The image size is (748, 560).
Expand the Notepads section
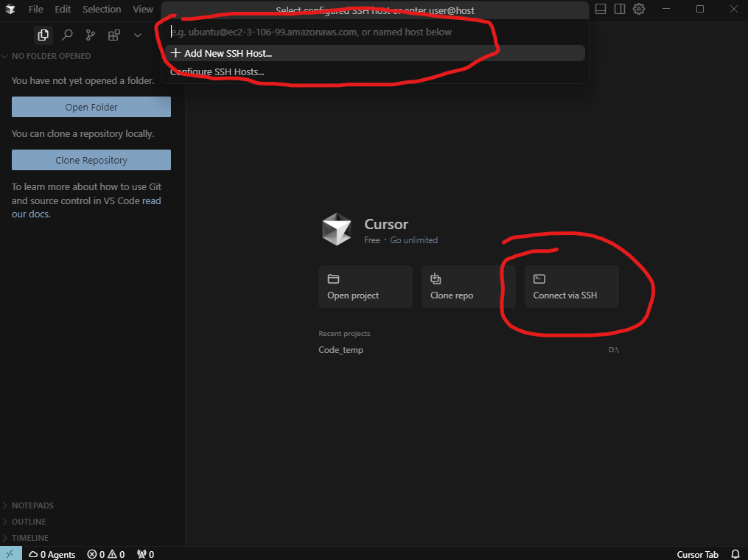32,505
